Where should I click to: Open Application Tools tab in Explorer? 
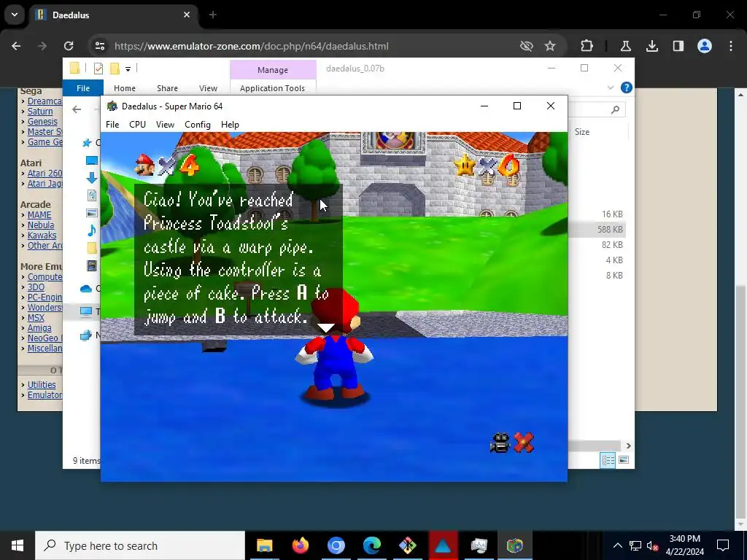273,88
